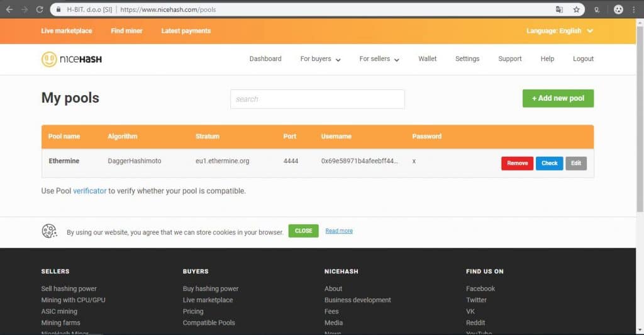Image resolution: width=644 pixels, height=335 pixels.
Task: Expand the For sellers menu
Action: coord(379,59)
